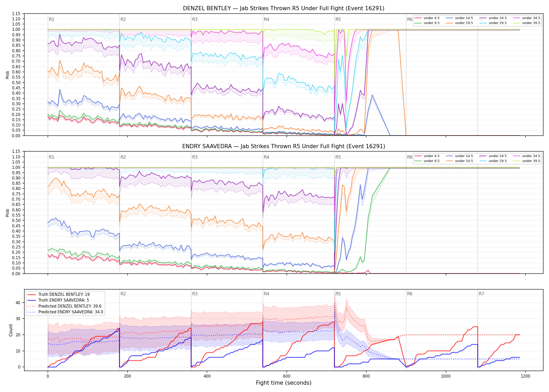The width and height of the screenshot is (549, 392).
Task: Select 'under 24.5' label in Saavedra chart legend
Action: [497, 156]
